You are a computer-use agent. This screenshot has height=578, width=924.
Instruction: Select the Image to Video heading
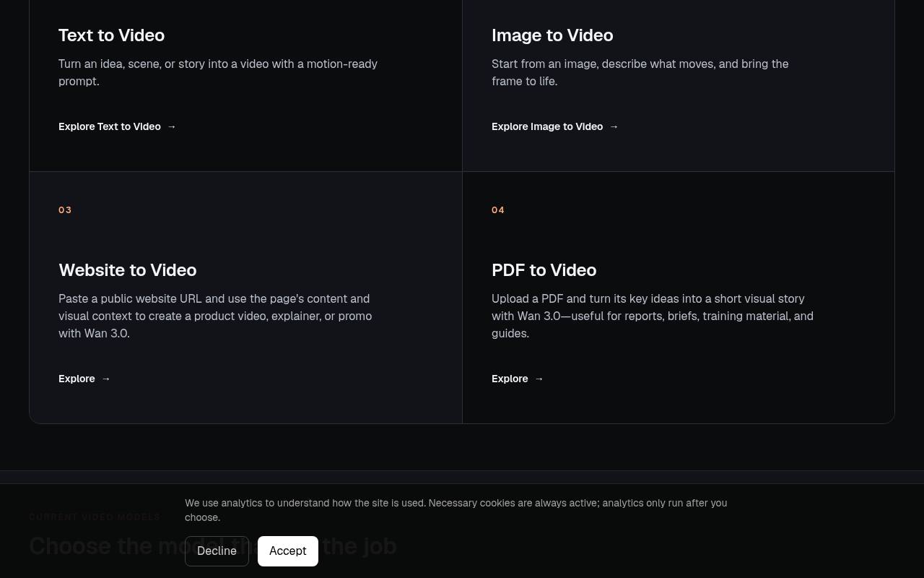coord(552,35)
